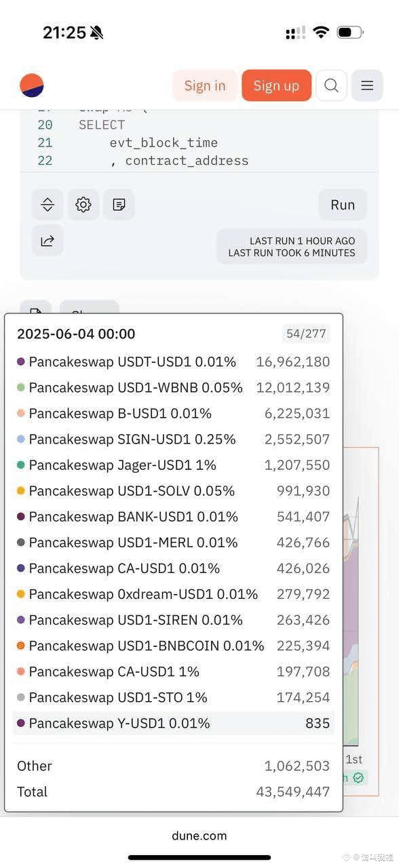399x868 pixels.
Task: Open the hamburger menu icon
Action: pos(367,85)
